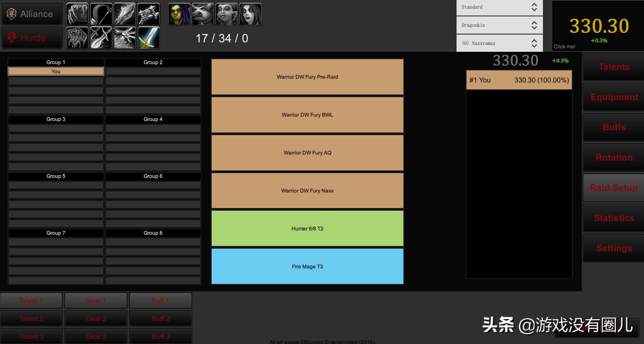This screenshot has width=644, height=344.
Task: Activate the Buff 2 preset
Action: click(x=161, y=319)
